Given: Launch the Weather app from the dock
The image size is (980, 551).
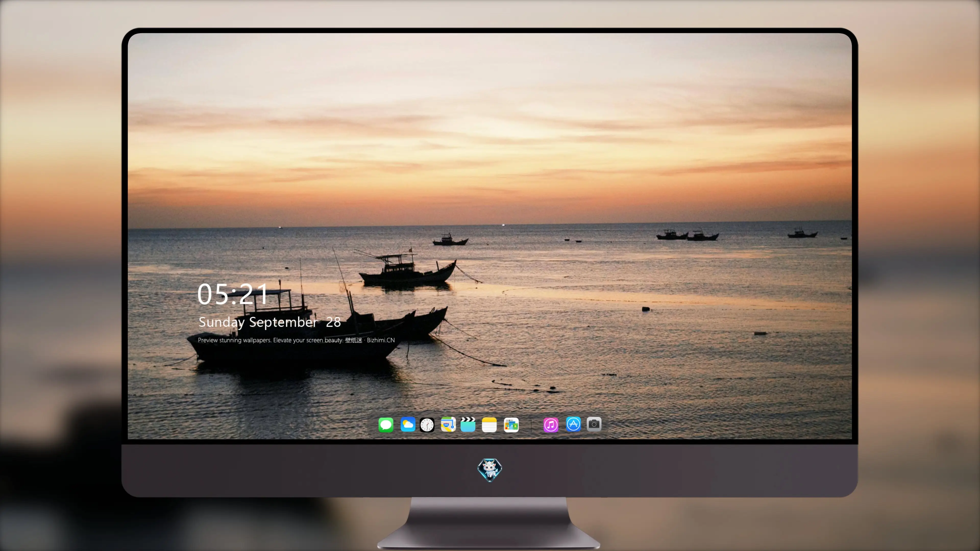Looking at the screenshot, I should (408, 424).
